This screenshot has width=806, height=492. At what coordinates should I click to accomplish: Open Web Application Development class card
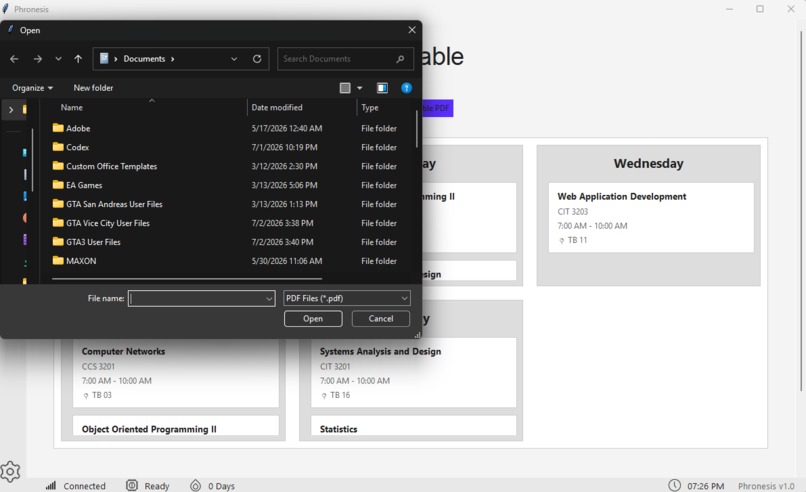[651, 217]
